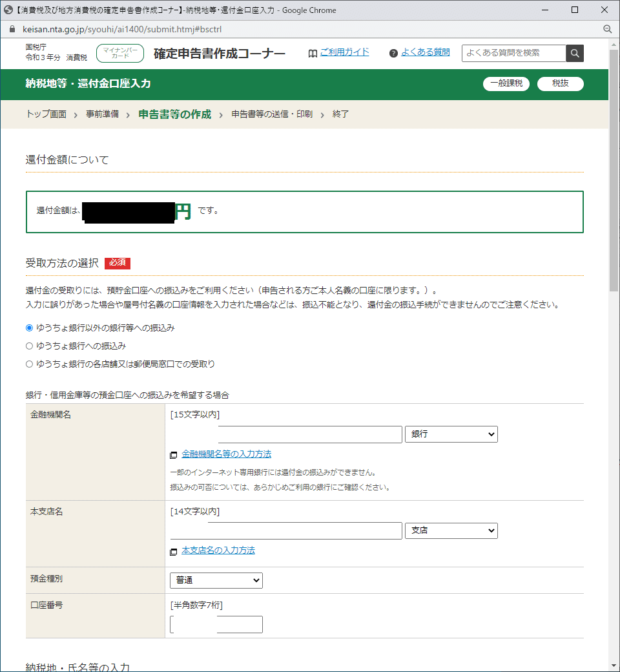
Task: Click the Chrome zoom magnifier icon
Action: pos(607,29)
